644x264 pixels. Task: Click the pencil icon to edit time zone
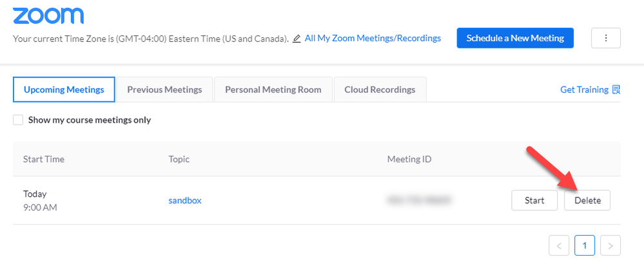pyautogui.click(x=297, y=39)
